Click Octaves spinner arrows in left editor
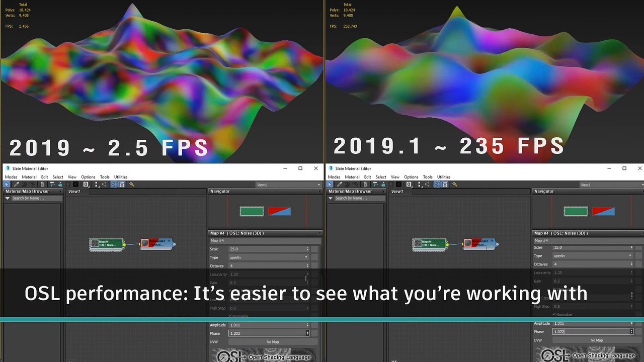Screen dimensions: 644x362 pyautogui.click(x=307, y=266)
